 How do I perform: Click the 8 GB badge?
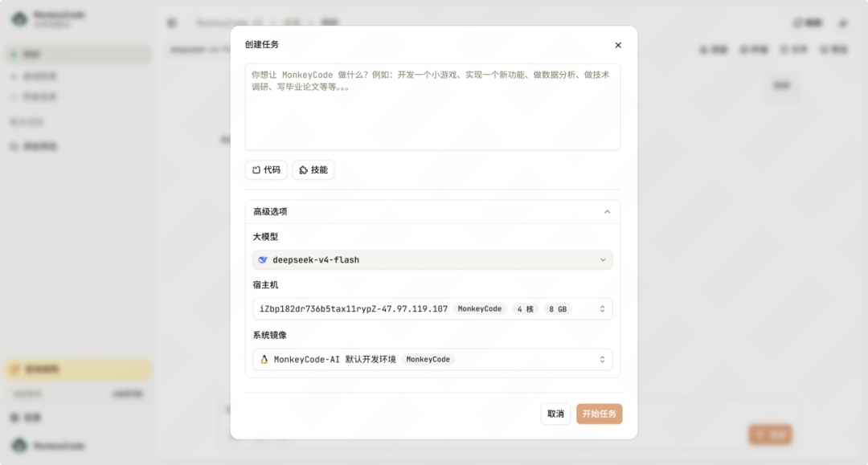coord(558,309)
